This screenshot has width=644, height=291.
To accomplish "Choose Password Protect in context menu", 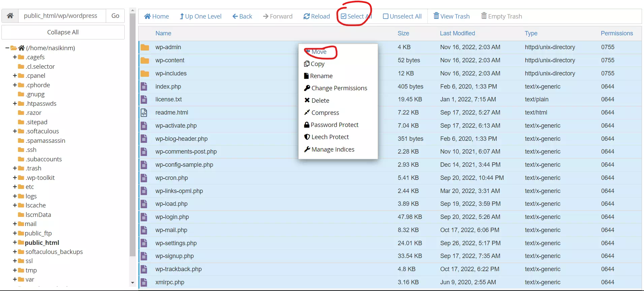I will point(331,125).
